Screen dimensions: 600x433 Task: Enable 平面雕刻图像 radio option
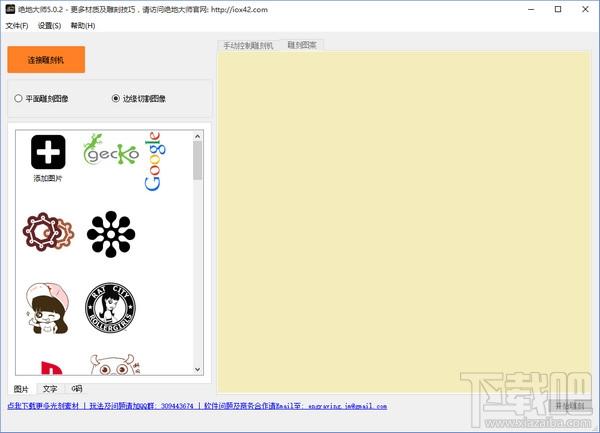tap(18, 99)
